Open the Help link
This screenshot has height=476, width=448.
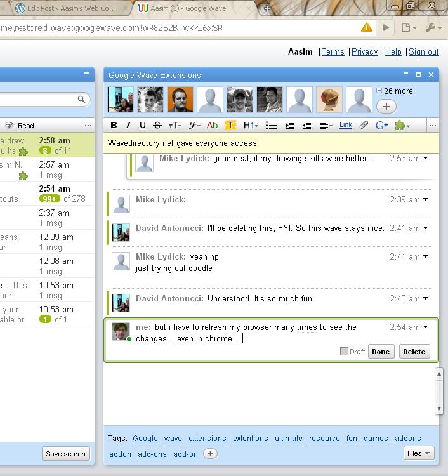[393, 52]
